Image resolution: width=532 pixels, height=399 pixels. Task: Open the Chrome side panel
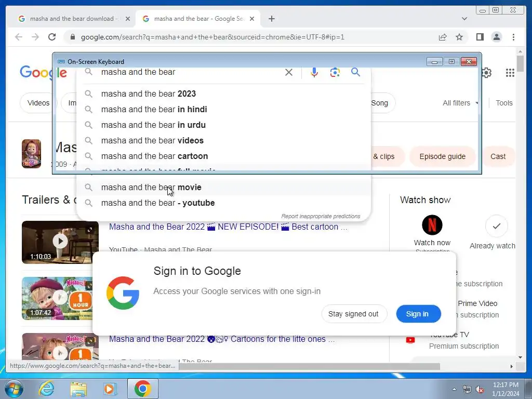480,37
